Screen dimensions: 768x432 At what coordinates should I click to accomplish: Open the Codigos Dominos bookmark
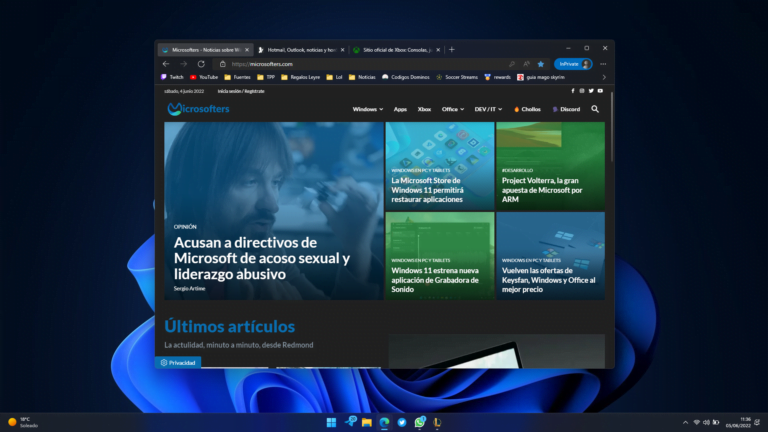point(406,77)
